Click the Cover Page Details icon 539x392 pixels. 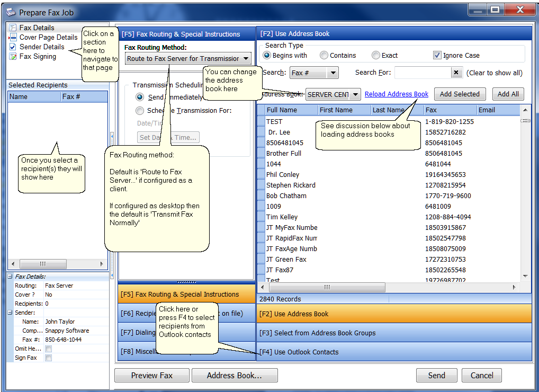(x=13, y=38)
